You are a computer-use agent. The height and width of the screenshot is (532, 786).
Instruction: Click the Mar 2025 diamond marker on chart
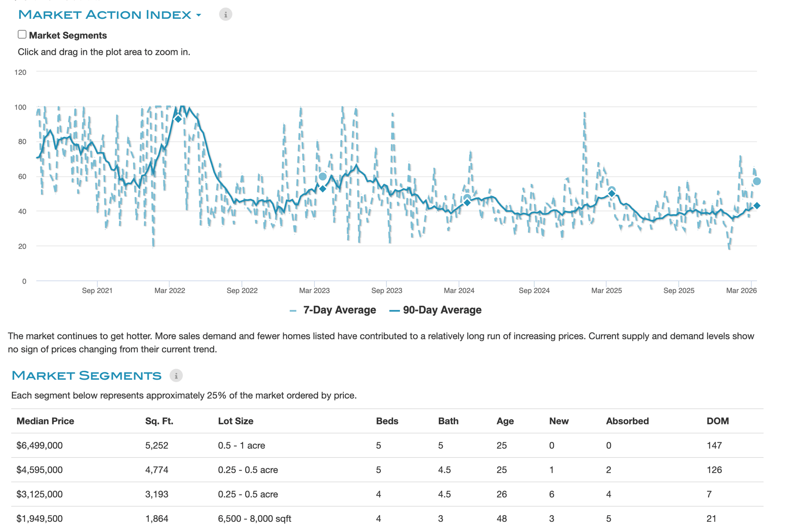click(612, 194)
